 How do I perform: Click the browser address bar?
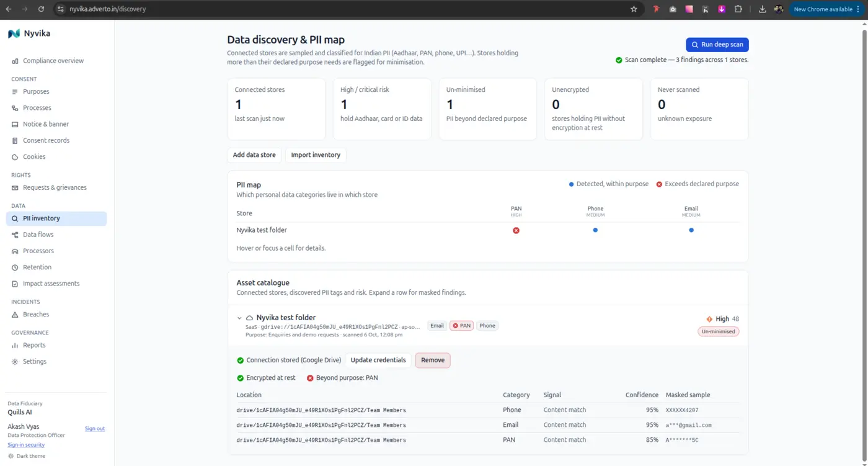click(347, 9)
